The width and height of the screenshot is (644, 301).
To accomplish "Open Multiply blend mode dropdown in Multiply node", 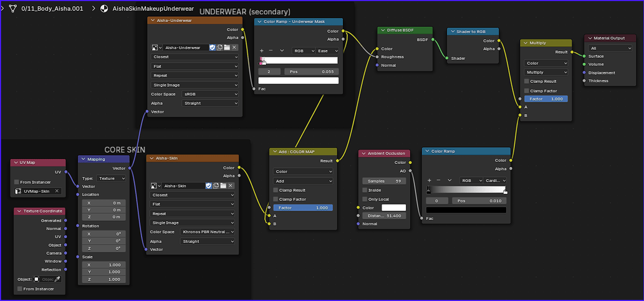I will (x=546, y=72).
